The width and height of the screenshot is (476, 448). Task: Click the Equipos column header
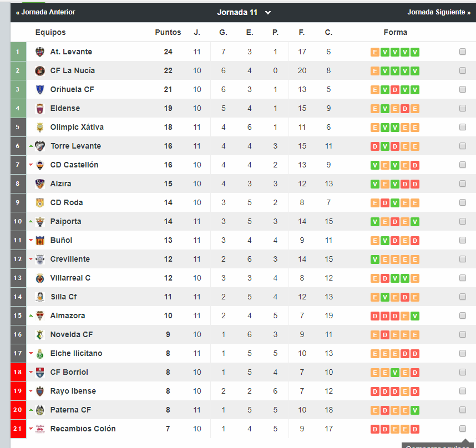tap(50, 33)
